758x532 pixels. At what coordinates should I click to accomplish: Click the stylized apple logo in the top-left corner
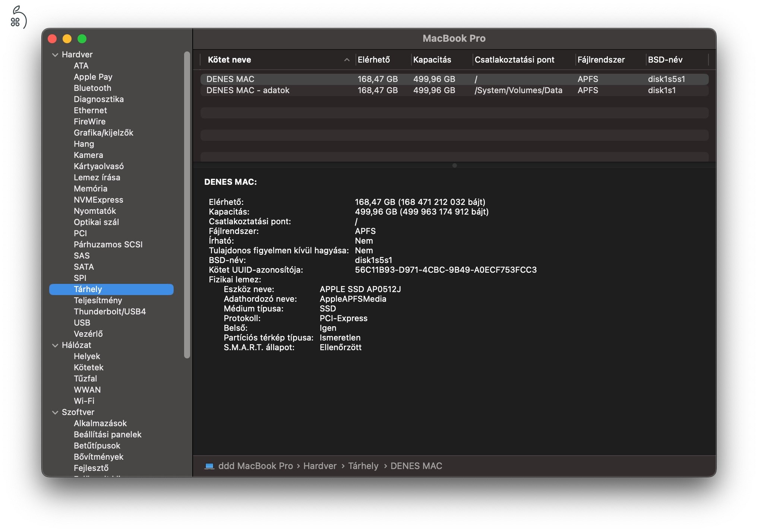pyautogui.click(x=18, y=15)
